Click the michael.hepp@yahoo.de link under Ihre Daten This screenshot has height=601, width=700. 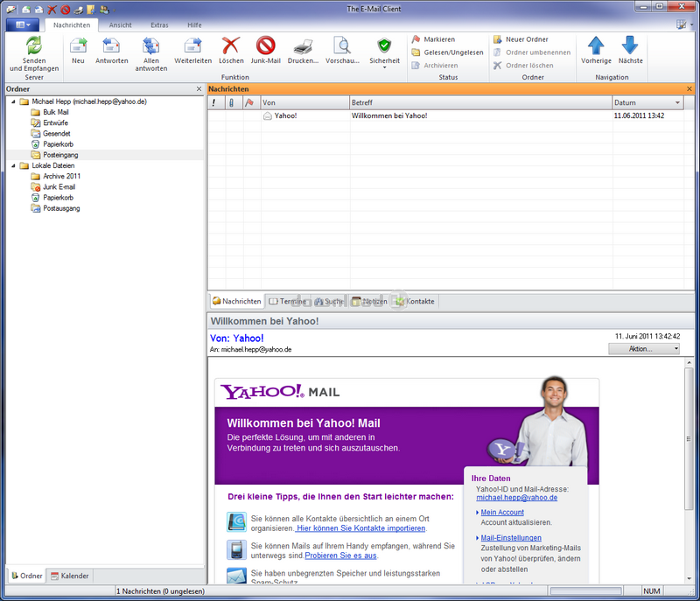517,498
